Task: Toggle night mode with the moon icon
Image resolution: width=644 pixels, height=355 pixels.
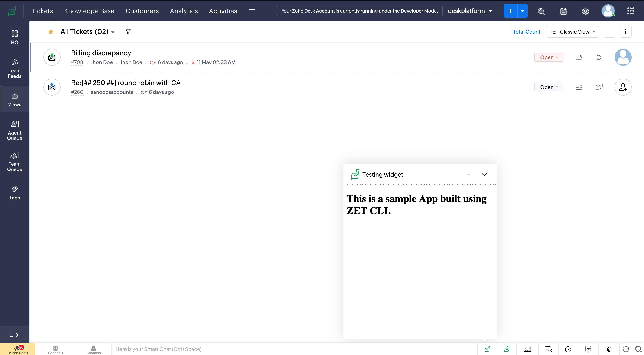Action: 609,349
